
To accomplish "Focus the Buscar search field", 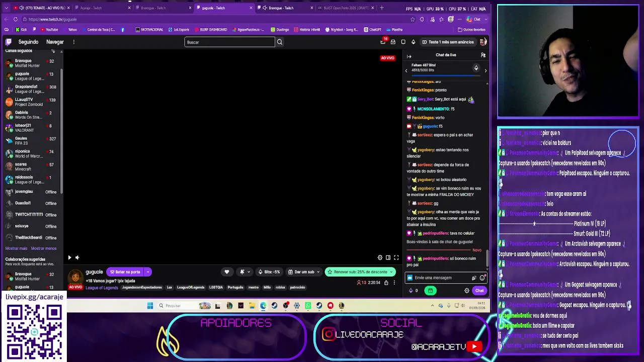I will coord(229,42).
